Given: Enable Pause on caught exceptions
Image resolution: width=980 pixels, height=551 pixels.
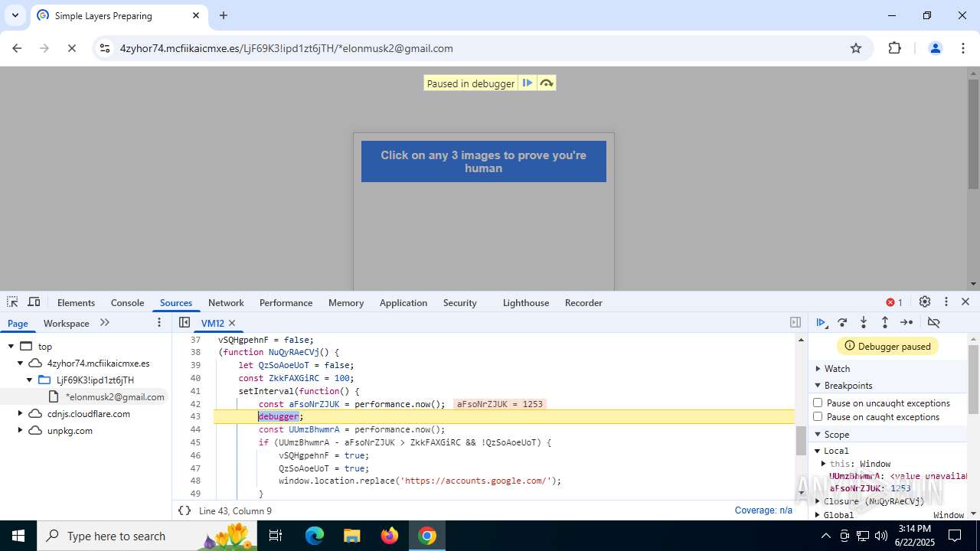Looking at the screenshot, I should coord(818,416).
